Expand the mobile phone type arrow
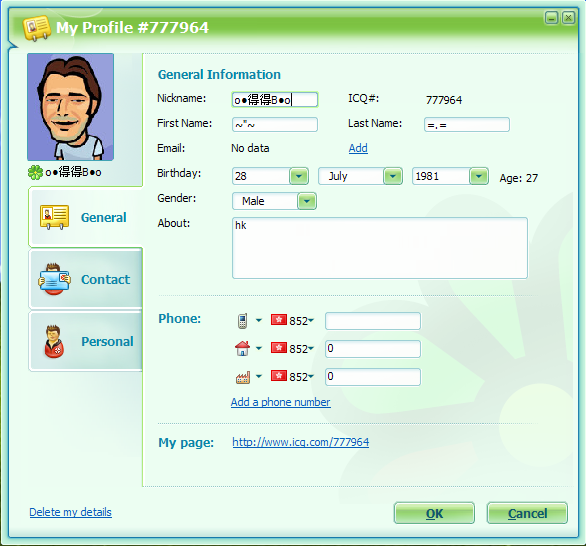 pyautogui.click(x=259, y=320)
